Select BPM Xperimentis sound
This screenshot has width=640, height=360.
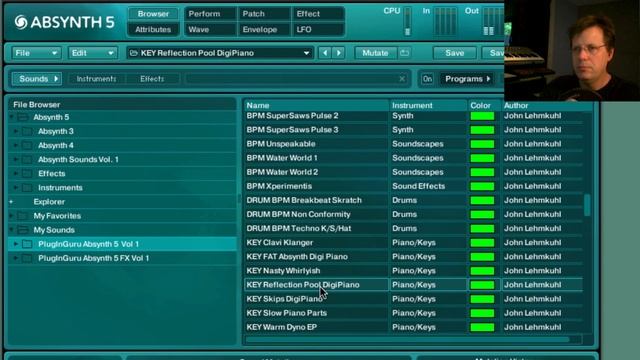point(279,186)
